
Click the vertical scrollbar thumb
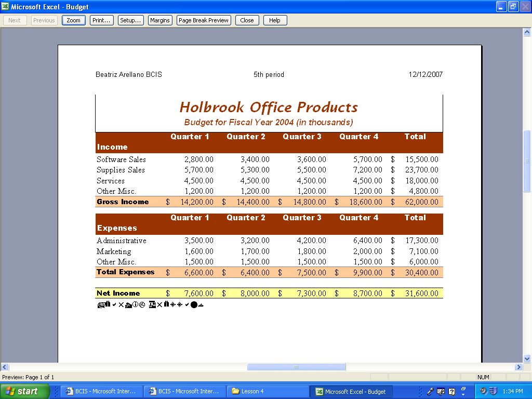pyautogui.click(x=527, y=161)
